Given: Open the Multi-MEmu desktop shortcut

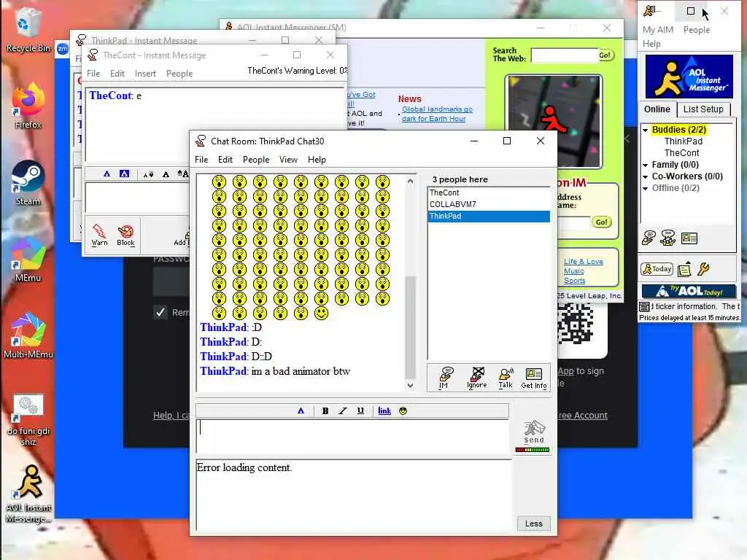Looking at the screenshot, I should point(28,335).
